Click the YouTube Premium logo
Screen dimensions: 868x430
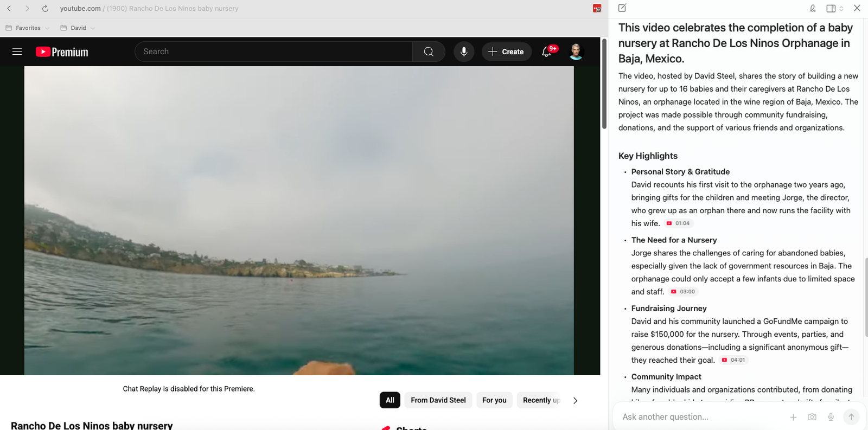click(x=62, y=52)
